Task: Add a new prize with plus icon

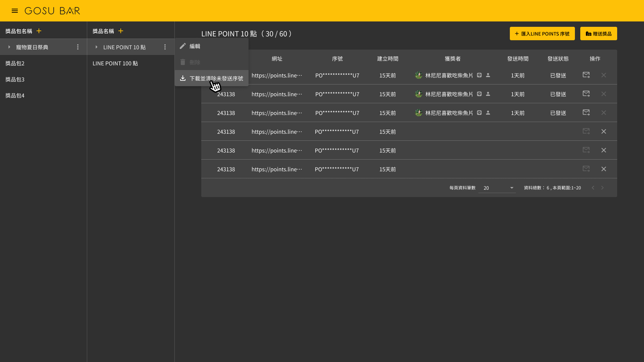Action: (121, 31)
